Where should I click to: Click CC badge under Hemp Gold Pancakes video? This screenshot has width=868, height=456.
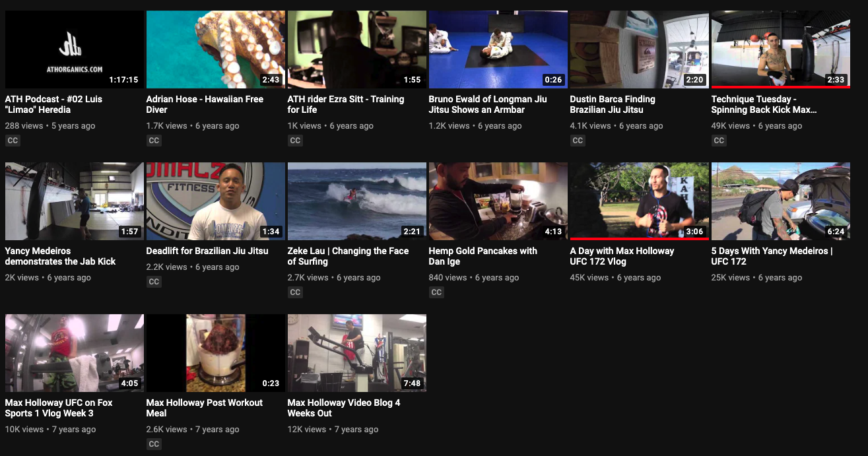pyautogui.click(x=436, y=292)
